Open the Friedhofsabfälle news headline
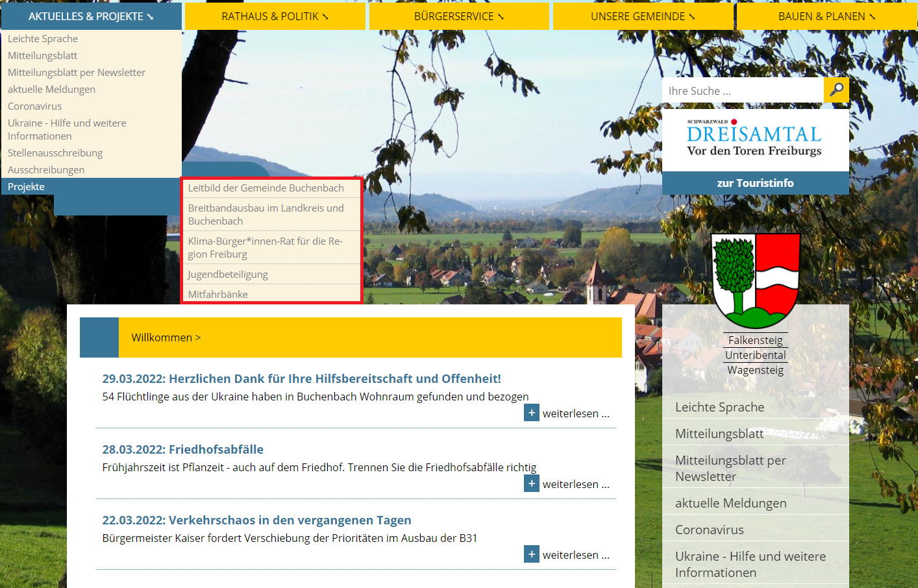The image size is (918, 588). [182, 449]
